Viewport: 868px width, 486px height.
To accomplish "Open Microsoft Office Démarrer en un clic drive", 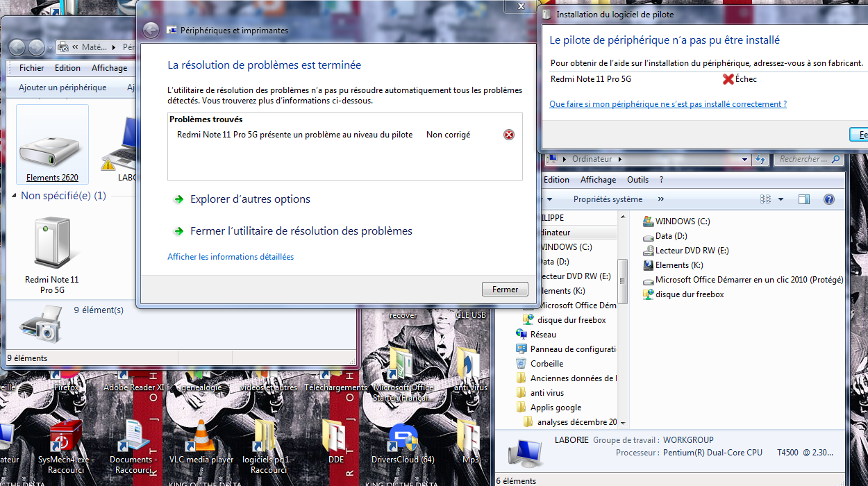I will click(x=743, y=280).
